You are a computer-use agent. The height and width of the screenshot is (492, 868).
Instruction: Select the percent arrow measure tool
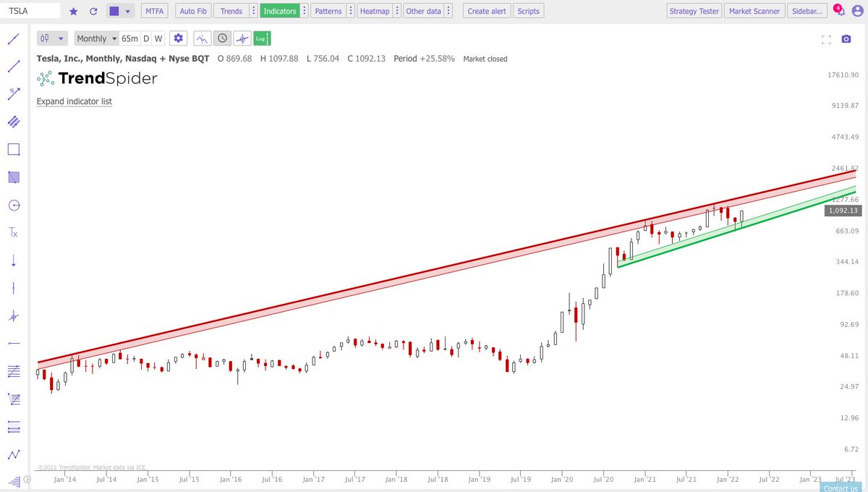pos(13,94)
